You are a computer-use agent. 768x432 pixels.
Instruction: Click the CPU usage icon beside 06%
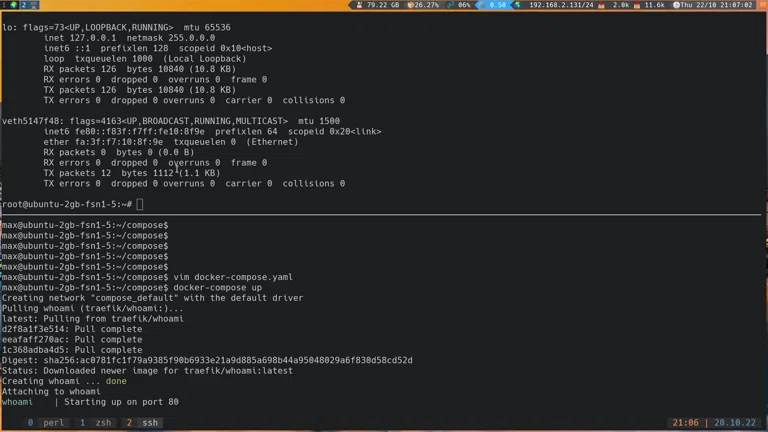click(451, 5)
